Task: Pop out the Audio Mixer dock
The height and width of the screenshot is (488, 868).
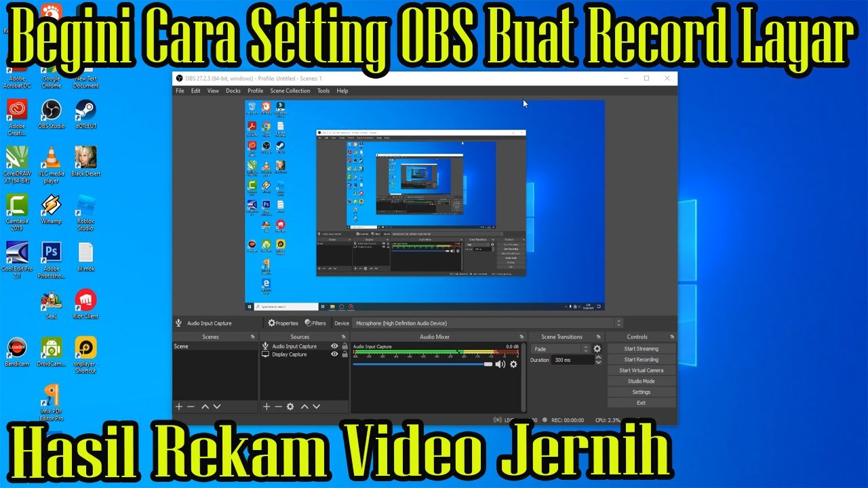Action: click(x=521, y=337)
